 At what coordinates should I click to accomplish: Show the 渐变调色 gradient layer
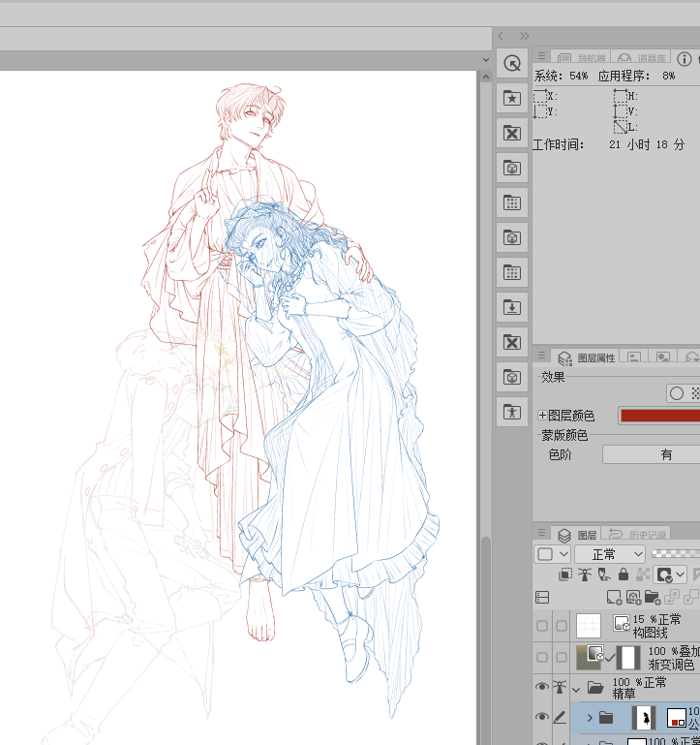coord(542,659)
